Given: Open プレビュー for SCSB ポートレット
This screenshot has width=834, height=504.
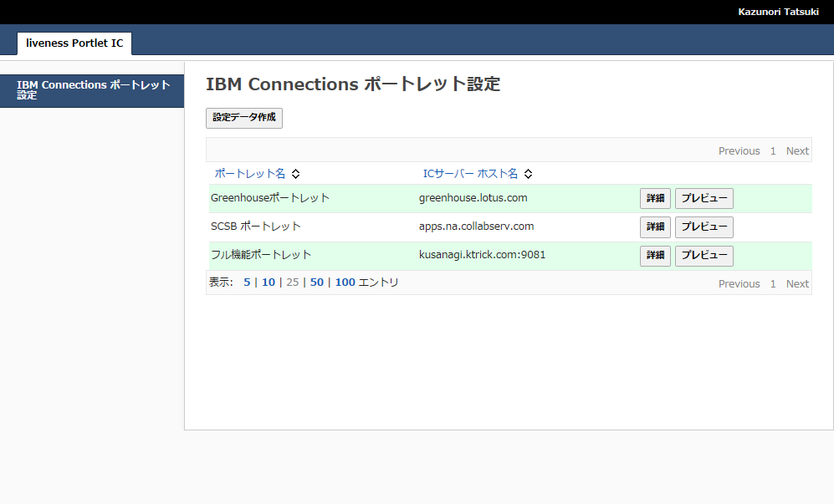Looking at the screenshot, I should [x=704, y=227].
